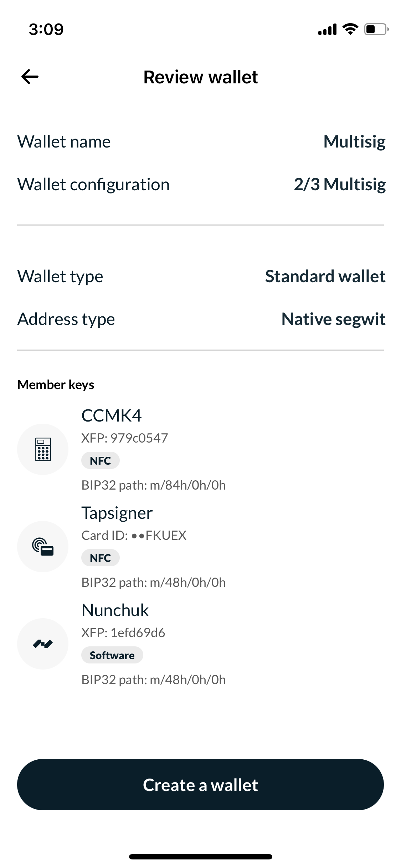
Task: Tap the Software tag under Nunchuk
Action: 112,655
